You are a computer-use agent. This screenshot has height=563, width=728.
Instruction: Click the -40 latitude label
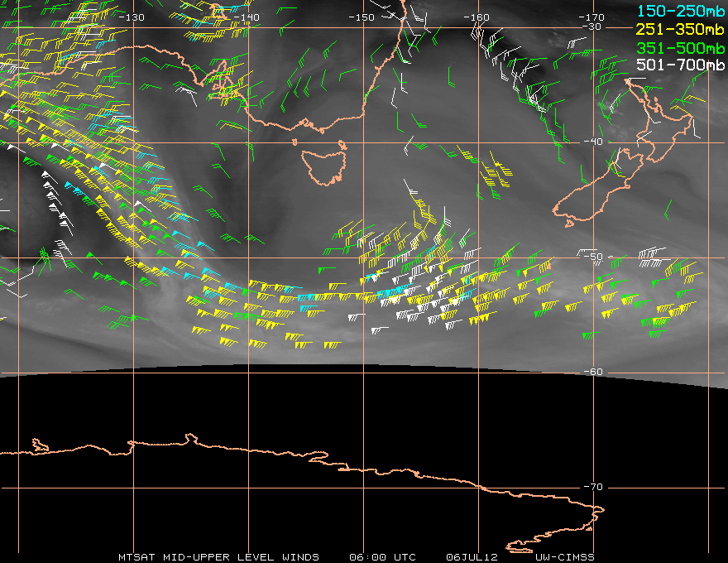pyautogui.click(x=593, y=142)
